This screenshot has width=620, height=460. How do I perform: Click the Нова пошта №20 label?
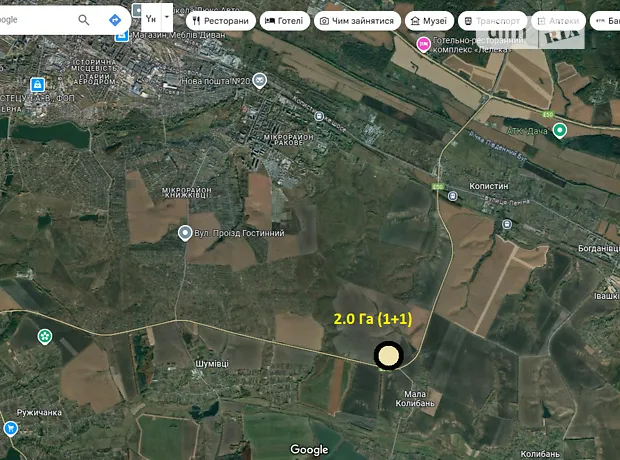coord(215,81)
